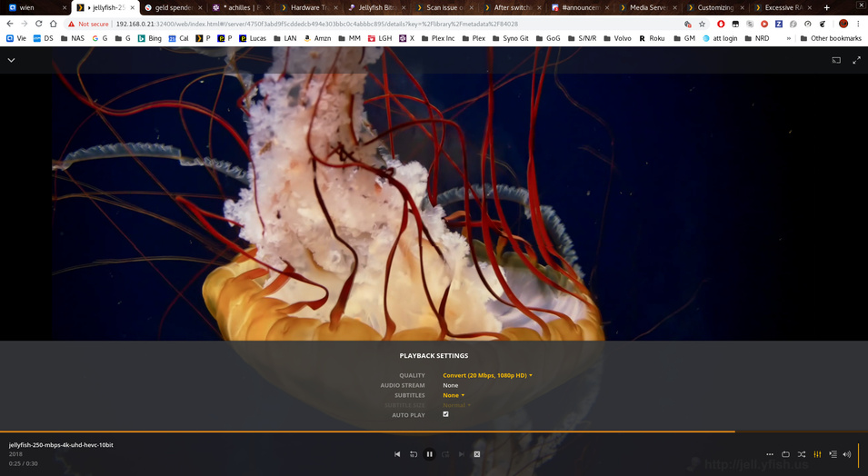Open the more options ellipsis in player
This screenshot has width=868, height=476.
(770, 454)
